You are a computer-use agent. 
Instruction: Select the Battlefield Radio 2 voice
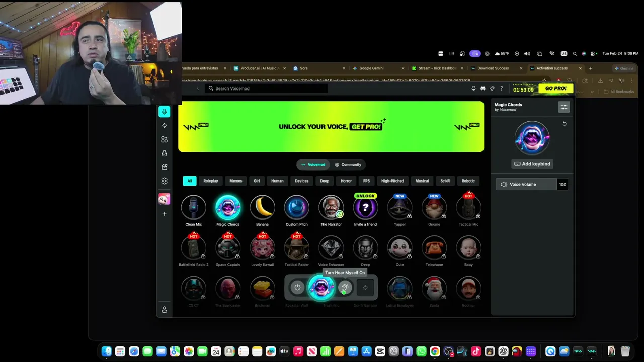[x=194, y=248]
